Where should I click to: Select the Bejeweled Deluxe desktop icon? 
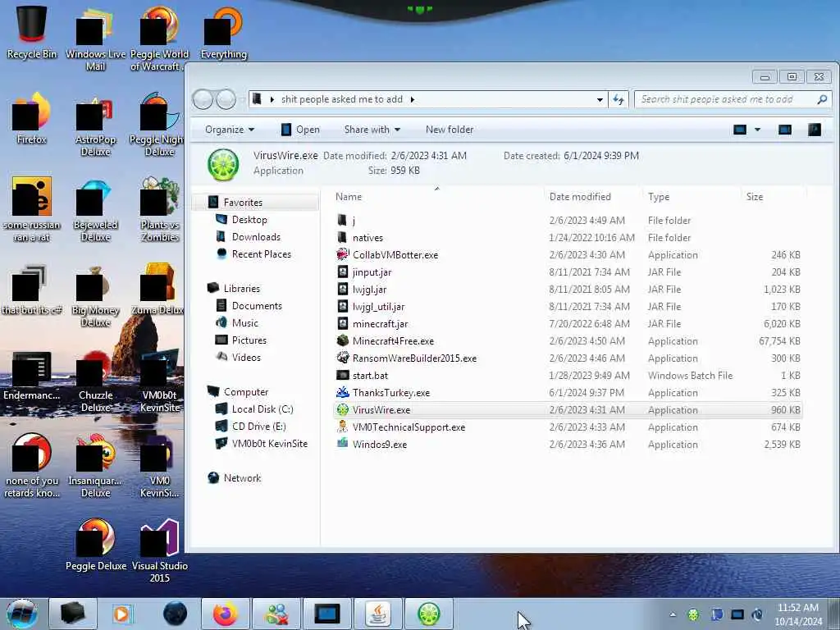(95, 210)
